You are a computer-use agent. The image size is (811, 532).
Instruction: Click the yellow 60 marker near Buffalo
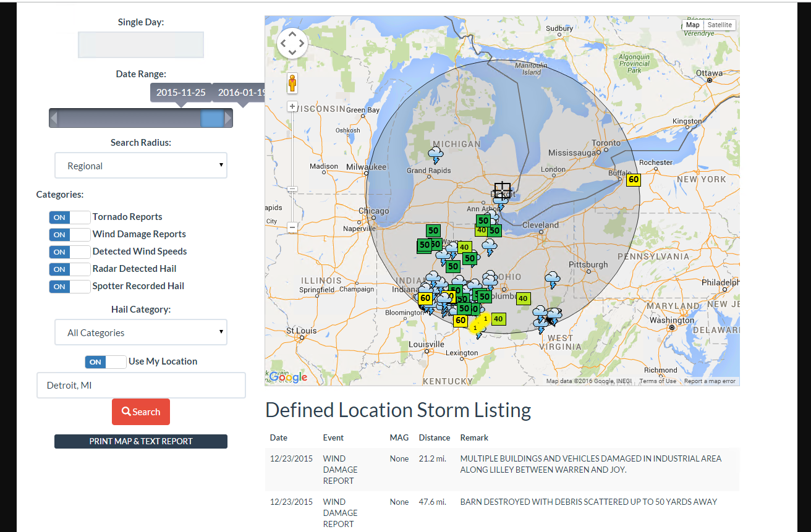pos(633,180)
